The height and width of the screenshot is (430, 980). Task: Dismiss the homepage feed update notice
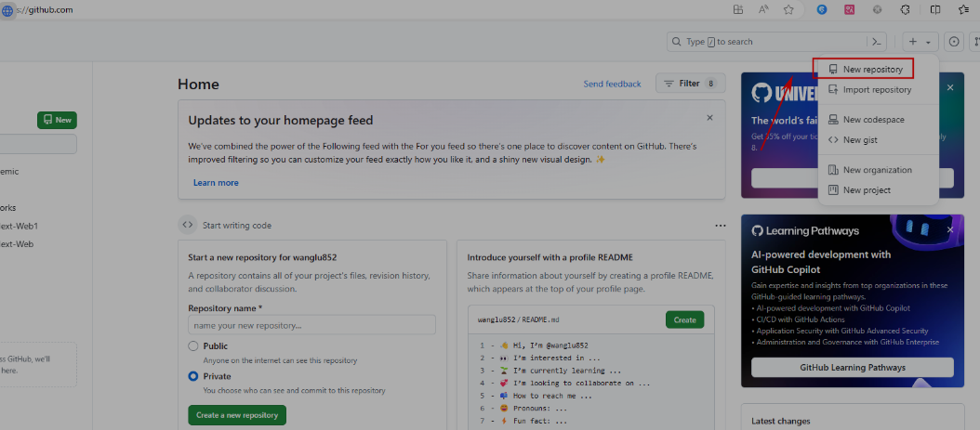[709, 118]
